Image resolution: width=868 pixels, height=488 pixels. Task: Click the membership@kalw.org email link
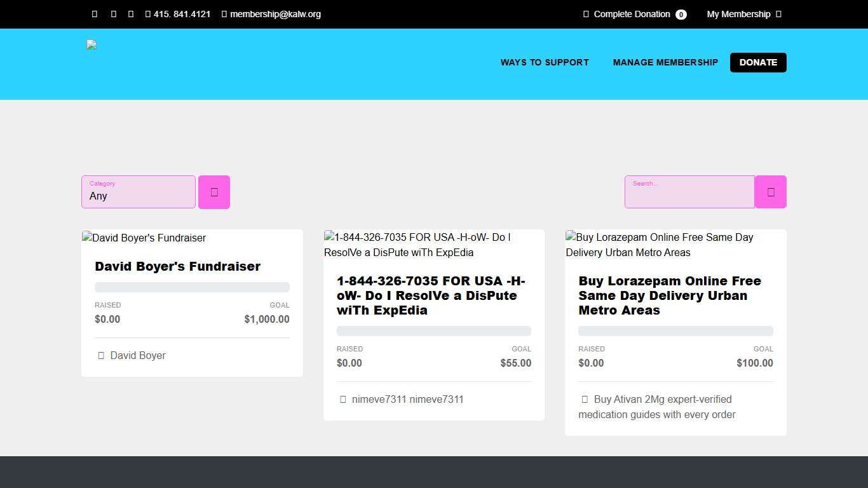pos(275,14)
